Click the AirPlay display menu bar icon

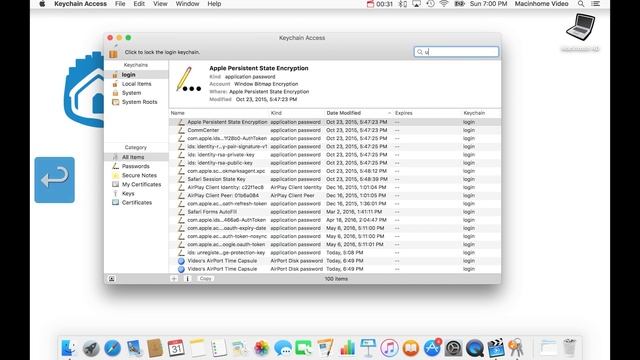[x=416, y=4]
